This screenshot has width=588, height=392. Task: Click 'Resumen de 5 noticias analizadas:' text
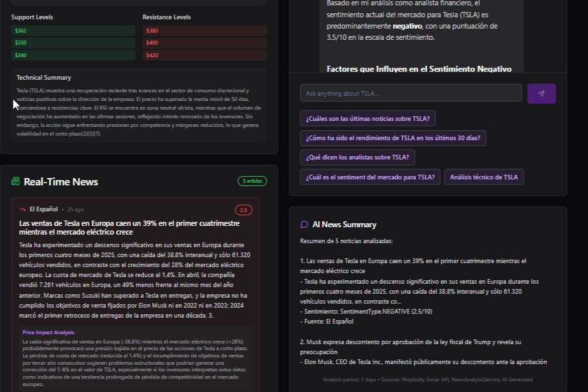346,241
